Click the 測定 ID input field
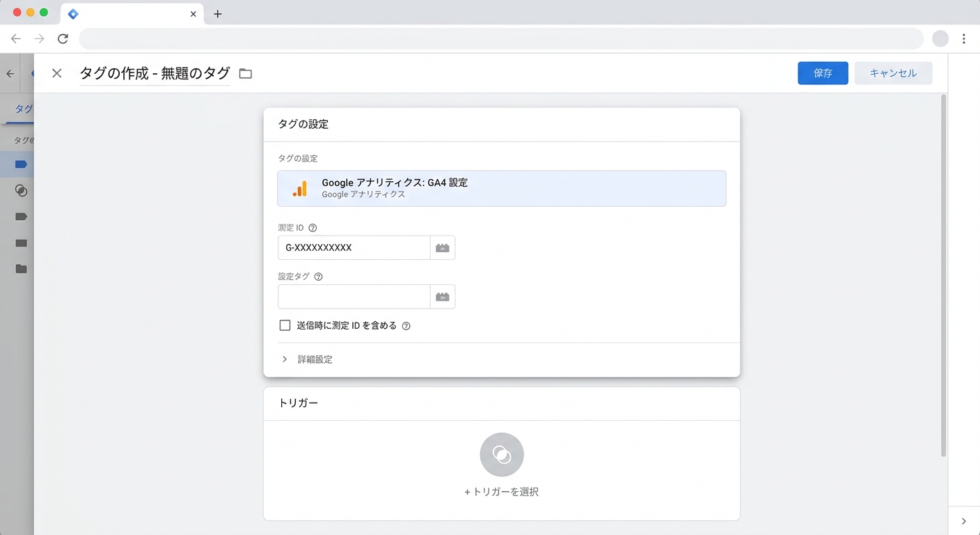The height and width of the screenshot is (535, 980). pyautogui.click(x=354, y=247)
